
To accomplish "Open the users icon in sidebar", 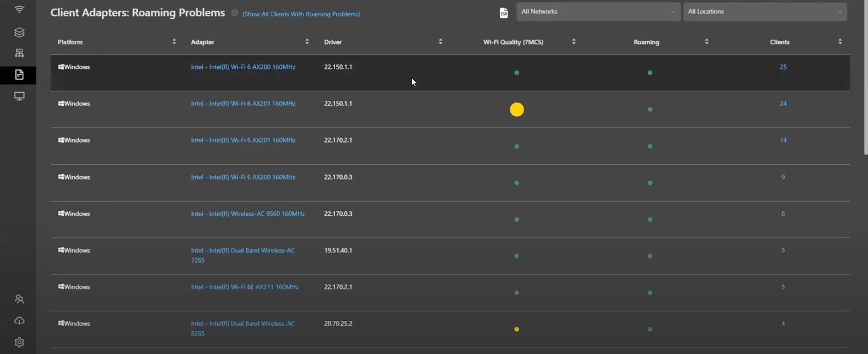I will point(19,299).
